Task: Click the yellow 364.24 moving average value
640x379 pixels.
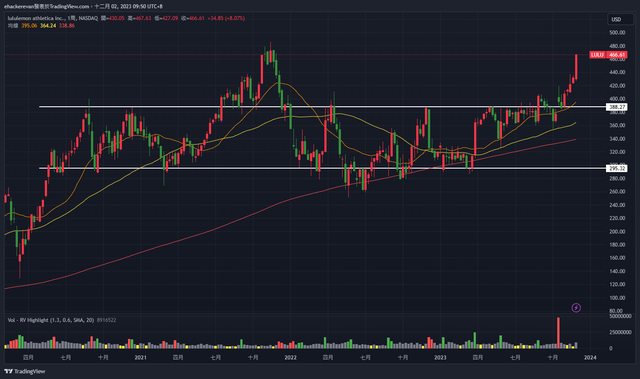Action: (x=48, y=26)
